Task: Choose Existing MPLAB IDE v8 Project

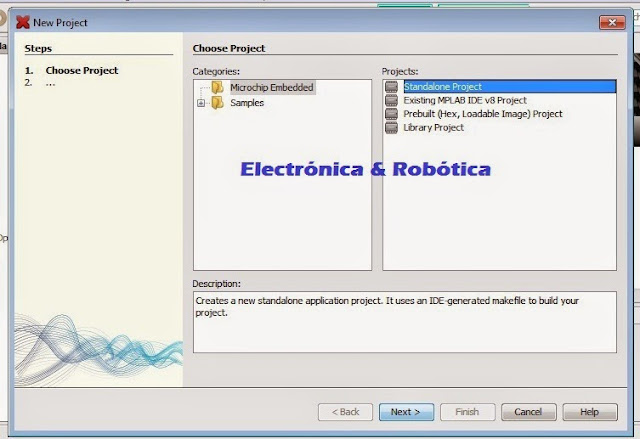Action: (x=465, y=100)
